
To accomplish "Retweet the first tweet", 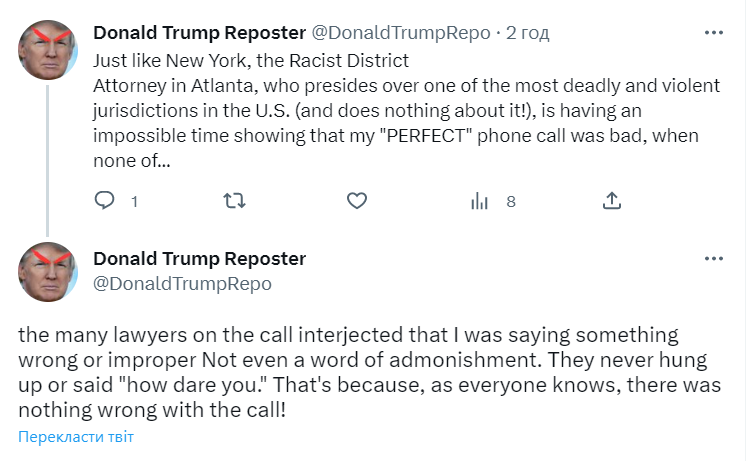I will [x=233, y=201].
